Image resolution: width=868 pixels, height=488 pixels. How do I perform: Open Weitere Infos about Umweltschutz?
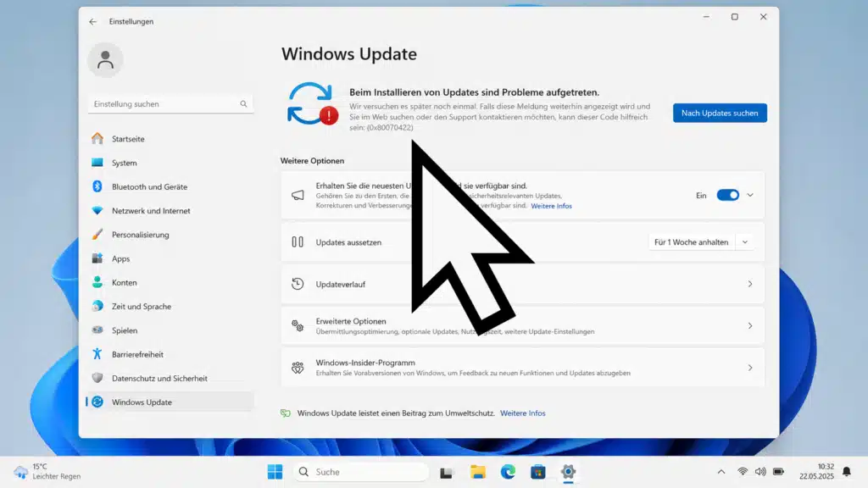[x=522, y=413]
